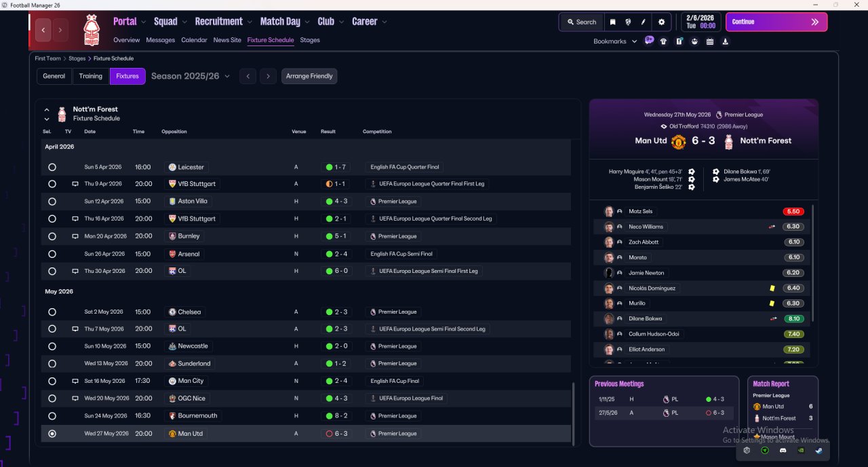Click the shirt icon in bookmarks row
The width and height of the screenshot is (868, 467).
coord(663,41)
